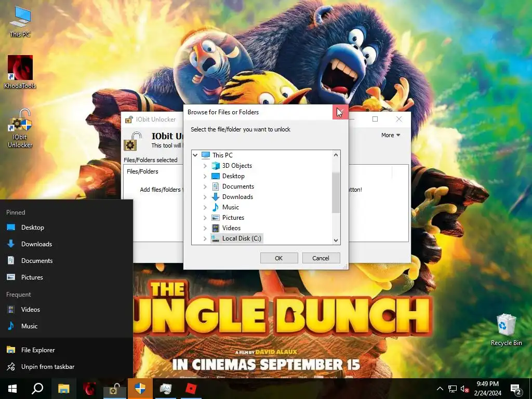Open taskbar Search magnifier
The image size is (532, 399).
pyautogui.click(x=37, y=389)
